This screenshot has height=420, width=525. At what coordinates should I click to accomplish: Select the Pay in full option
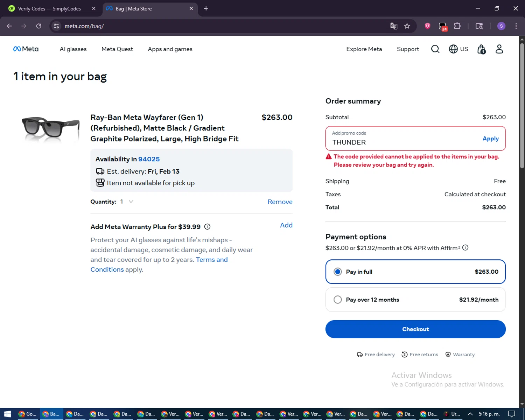coord(415,272)
